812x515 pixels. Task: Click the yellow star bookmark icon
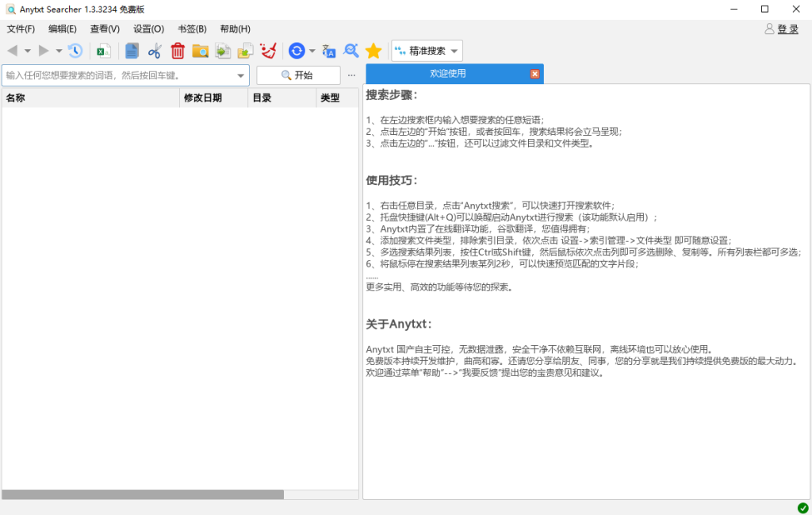373,51
